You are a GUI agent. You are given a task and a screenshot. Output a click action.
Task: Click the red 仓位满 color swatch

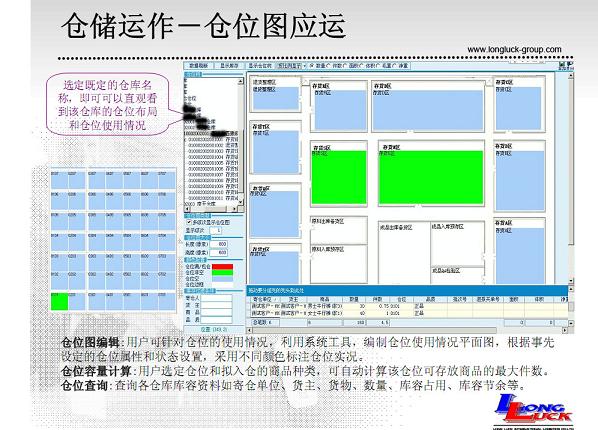tap(222, 267)
